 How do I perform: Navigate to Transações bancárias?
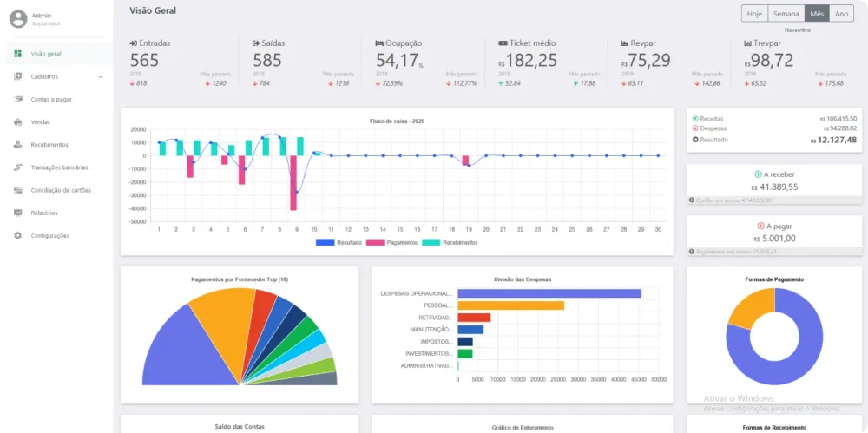[x=57, y=167]
